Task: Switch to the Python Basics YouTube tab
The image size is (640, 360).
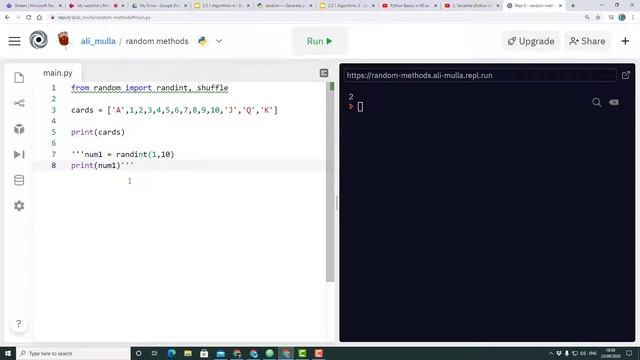Action: click(409, 6)
